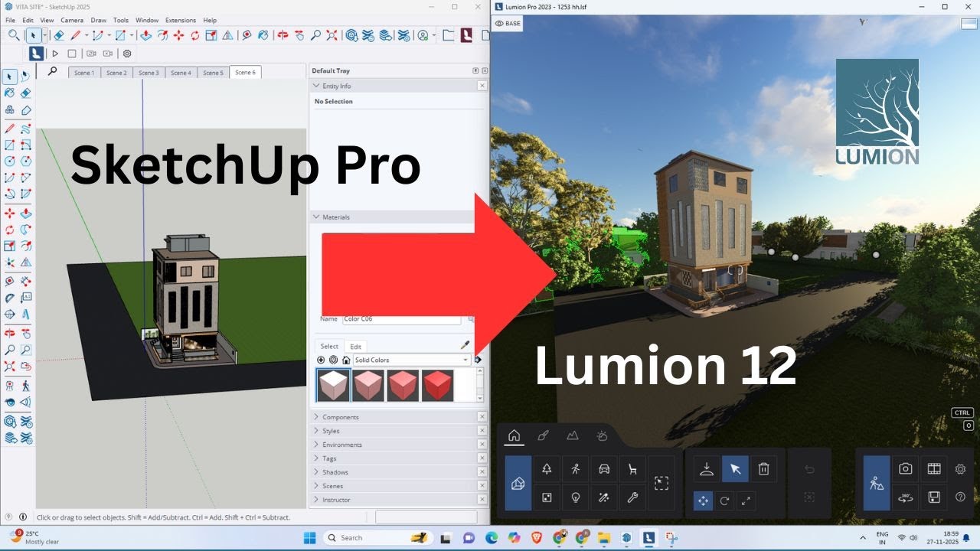
Task: Toggle the O key indicator in Lumion
Action: pos(968,425)
